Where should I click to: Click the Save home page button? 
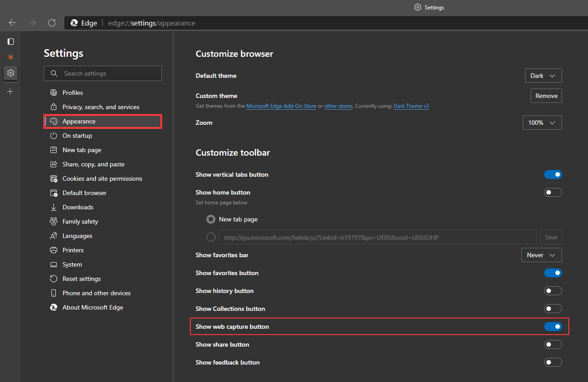click(x=551, y=237)
